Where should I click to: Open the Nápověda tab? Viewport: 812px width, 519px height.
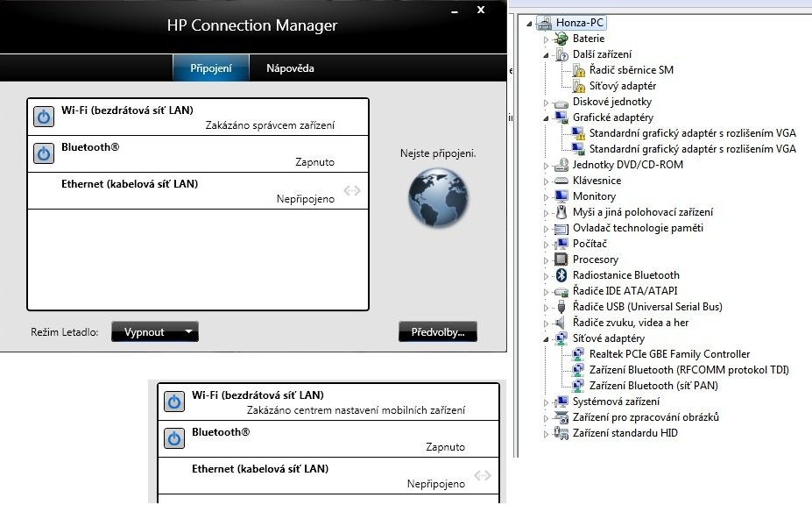pyautogui.click(x=290, y=68)
